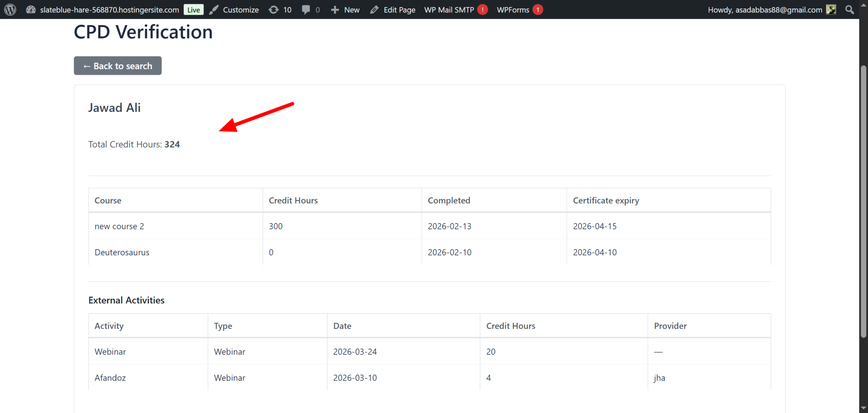
Task: Click the scrollbar down arrow
Action: point(863,408)
